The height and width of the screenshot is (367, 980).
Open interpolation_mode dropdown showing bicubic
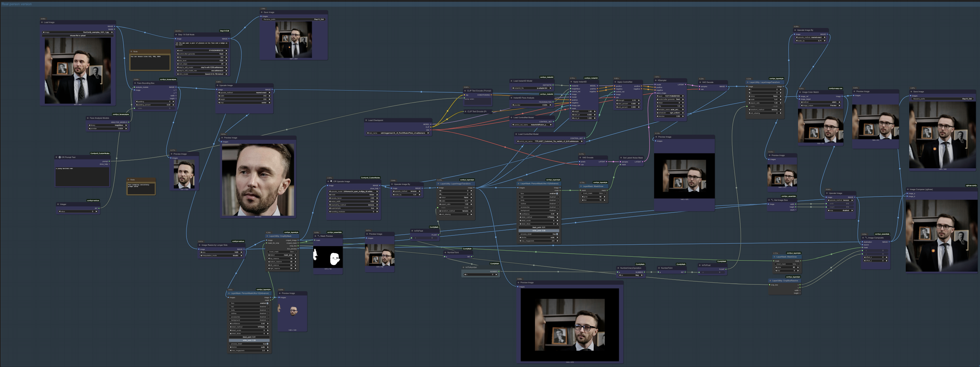(221, 255)
